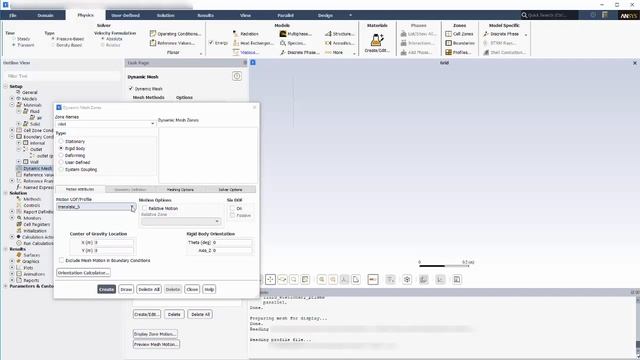Open Profiles in Zones group
This screenshot has height=360, width=640.
[x=458, y=52]
